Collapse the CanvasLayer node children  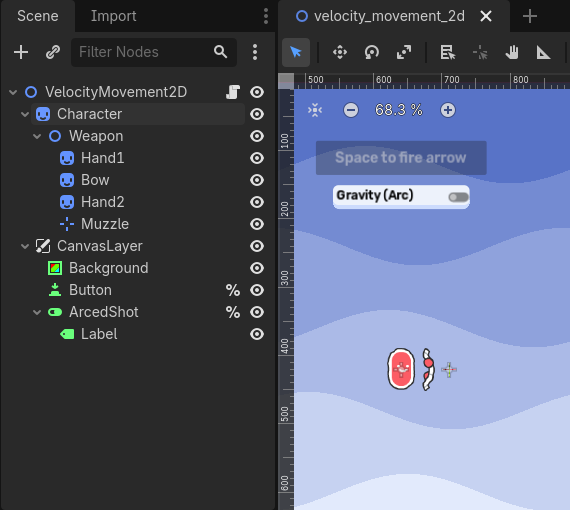(25, 246)
